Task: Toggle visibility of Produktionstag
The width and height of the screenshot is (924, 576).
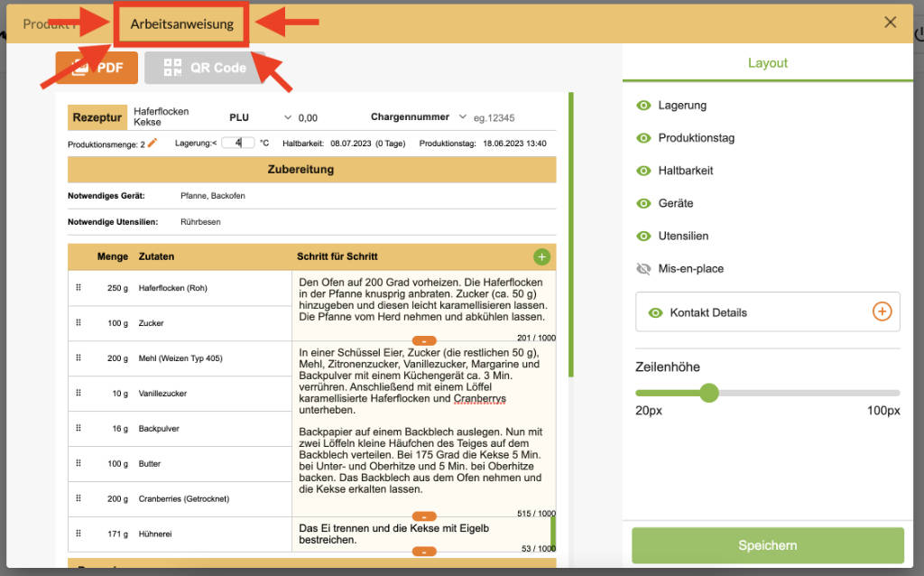Action: point(643,138)
